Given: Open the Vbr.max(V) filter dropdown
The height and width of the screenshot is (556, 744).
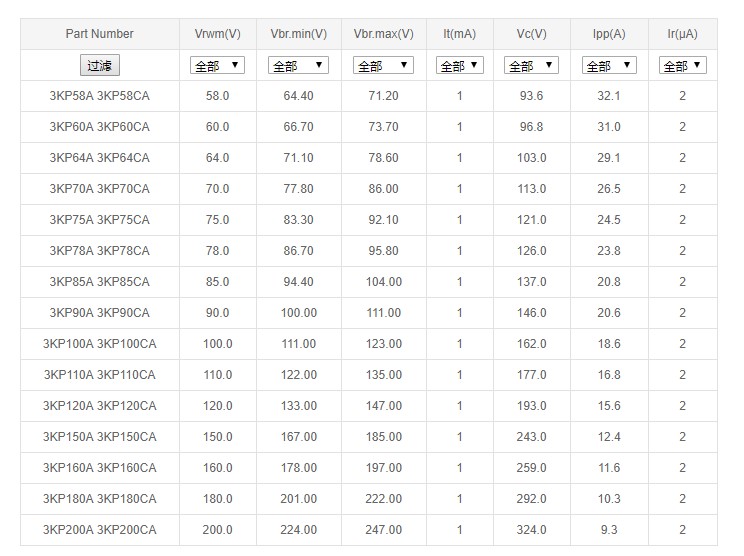Looking at the screenshot, I should click(x=383, y=66).
